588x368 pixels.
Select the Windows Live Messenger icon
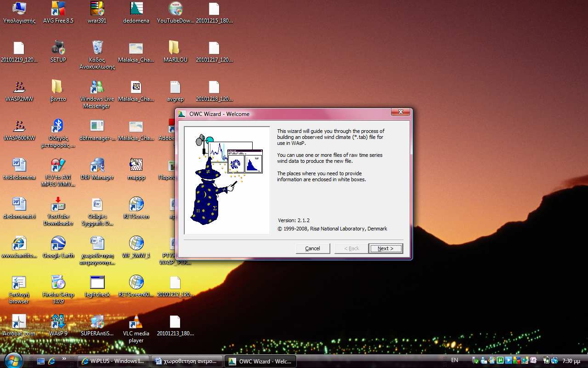tap(97, 94)
